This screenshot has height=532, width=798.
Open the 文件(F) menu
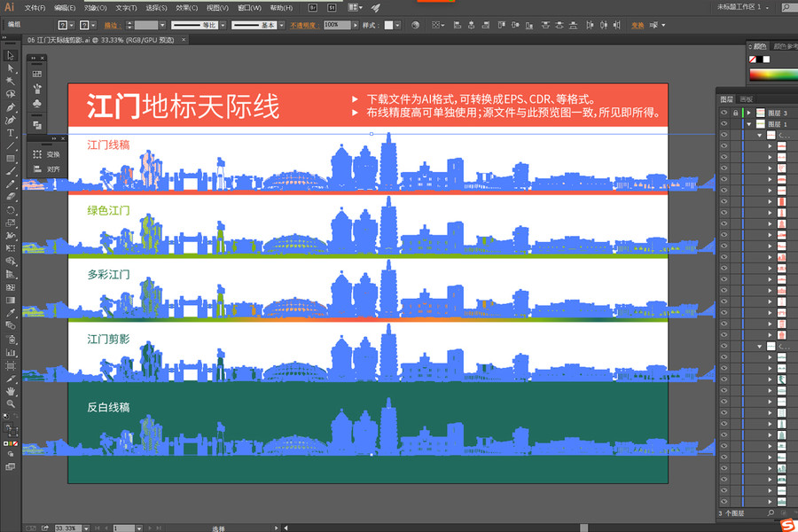tap(35, 8)
